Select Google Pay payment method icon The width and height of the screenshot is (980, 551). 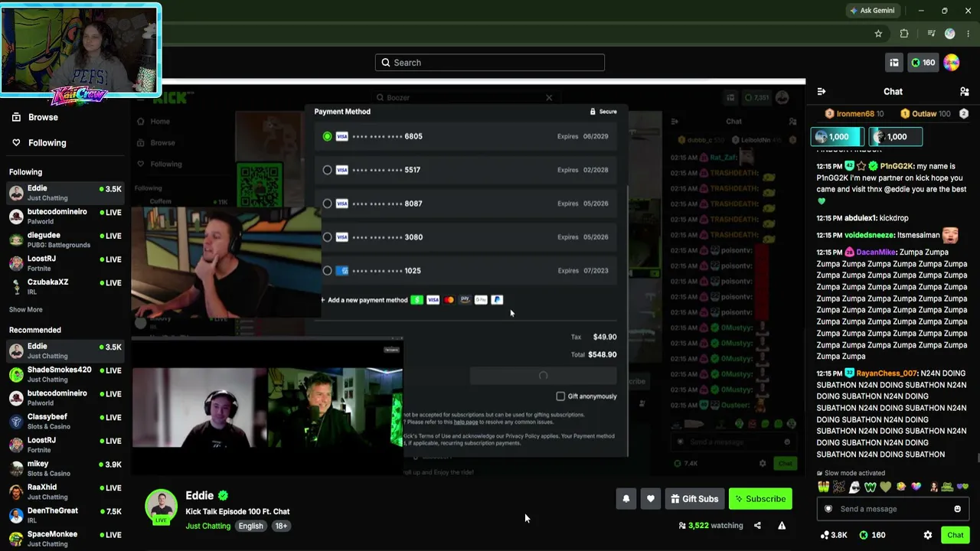(x=481, y=300)
